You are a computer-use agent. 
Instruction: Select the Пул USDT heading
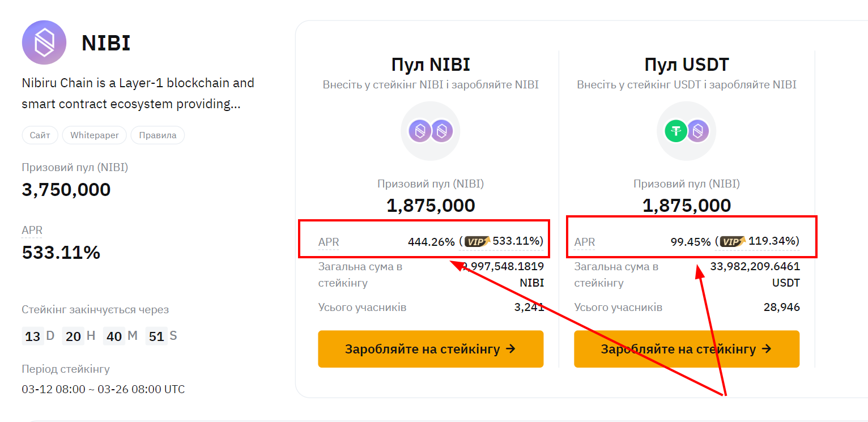point(687,65)
